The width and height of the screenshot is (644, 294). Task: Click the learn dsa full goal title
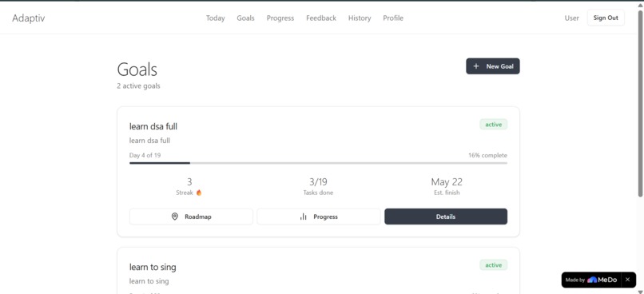click(x=153, y=126)
